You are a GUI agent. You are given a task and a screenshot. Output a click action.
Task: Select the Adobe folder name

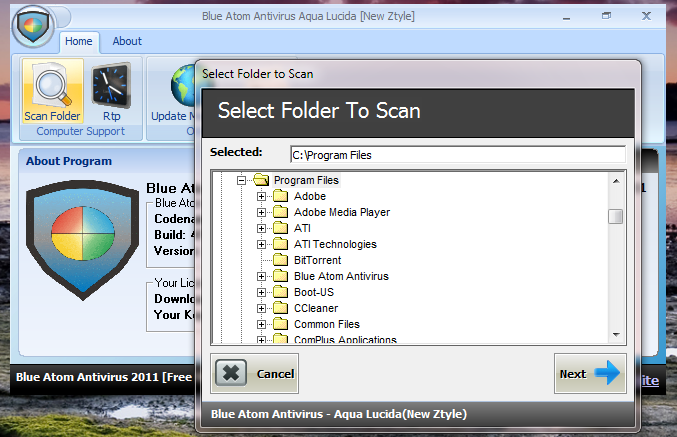pos(310,196)
